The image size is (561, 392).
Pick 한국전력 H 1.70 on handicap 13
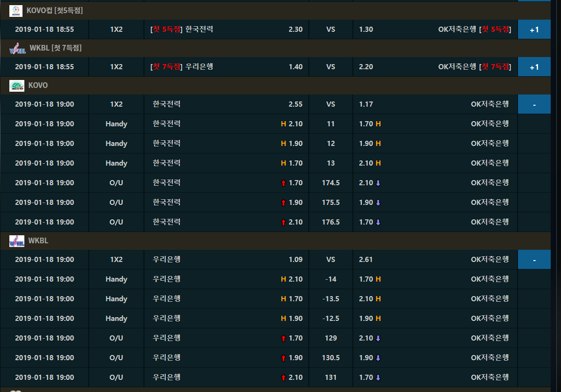227,163
